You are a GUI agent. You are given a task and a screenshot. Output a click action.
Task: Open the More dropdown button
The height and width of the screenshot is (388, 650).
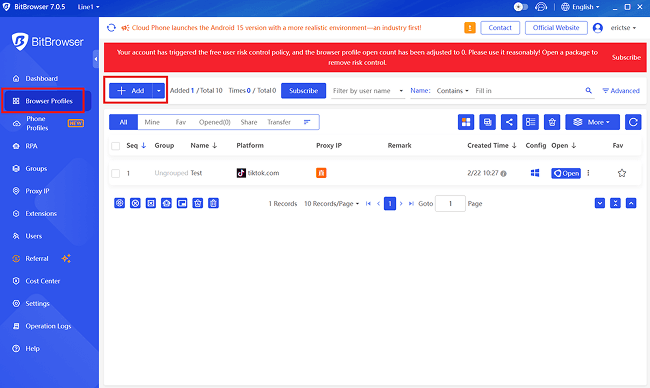(592, 122)
